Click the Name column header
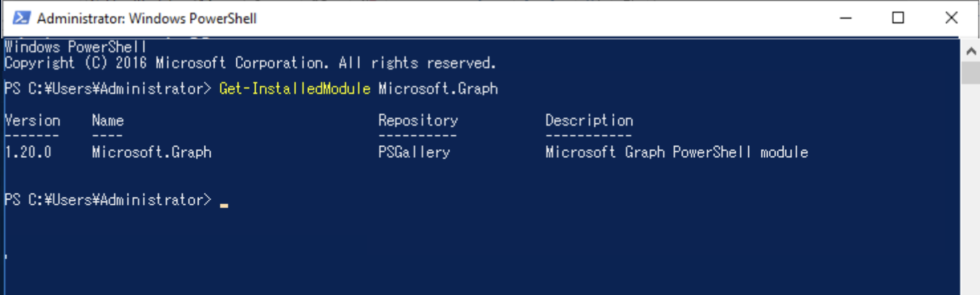Image resolution: width=980 pixels, height=295 pixels. coord(108,121)
